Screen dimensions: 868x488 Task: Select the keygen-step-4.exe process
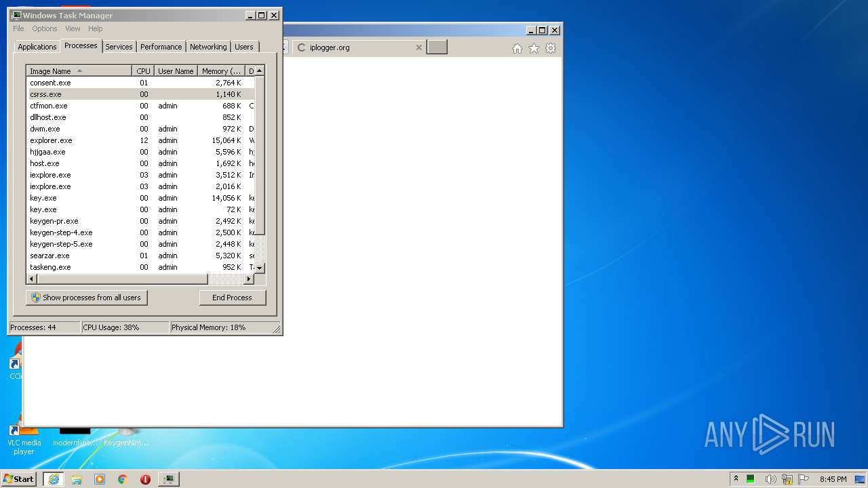tap(140, 232)
